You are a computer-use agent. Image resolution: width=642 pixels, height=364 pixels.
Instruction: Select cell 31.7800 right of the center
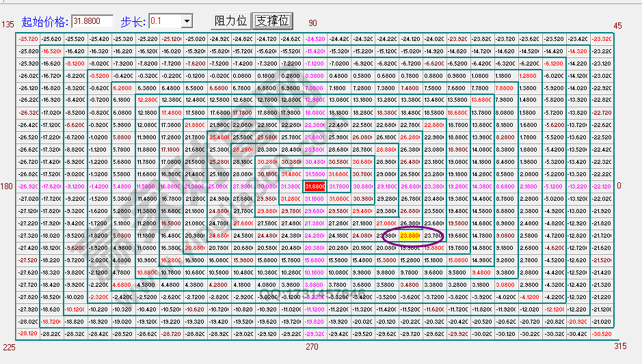coord(339,186)
